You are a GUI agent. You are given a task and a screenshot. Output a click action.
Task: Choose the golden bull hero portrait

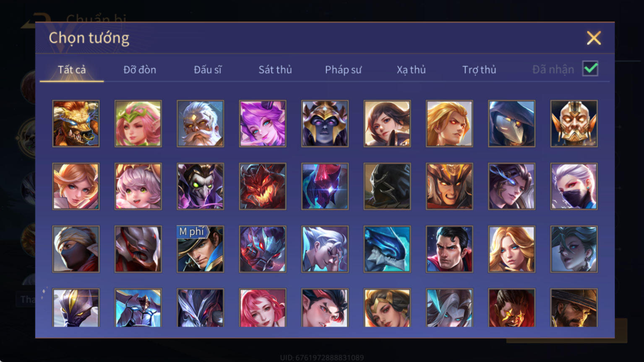pyautogui.click(x=76, y=124)
